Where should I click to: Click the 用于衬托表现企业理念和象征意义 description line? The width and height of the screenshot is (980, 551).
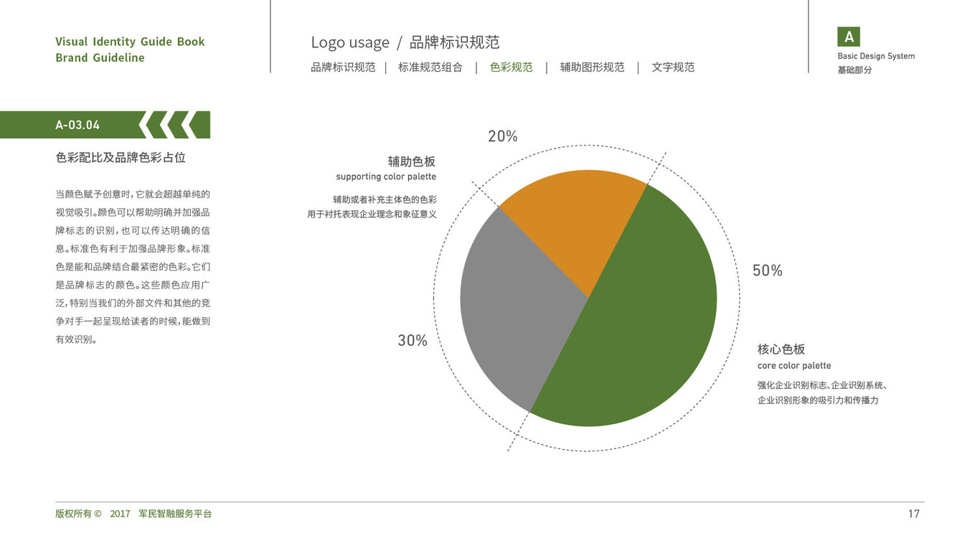[372, 214]
